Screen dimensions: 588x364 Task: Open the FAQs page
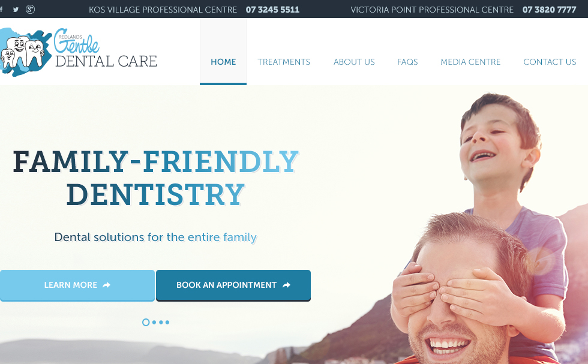[x=407, y=62]
